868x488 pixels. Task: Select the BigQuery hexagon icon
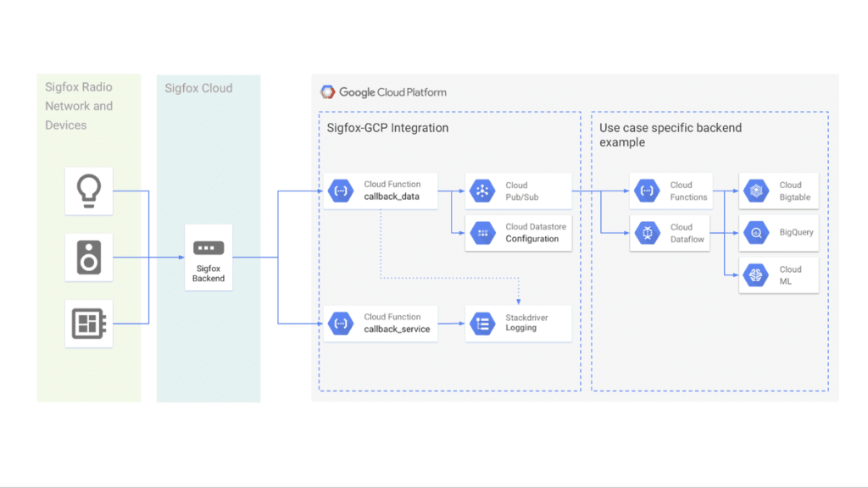click(x=756, y=233)
